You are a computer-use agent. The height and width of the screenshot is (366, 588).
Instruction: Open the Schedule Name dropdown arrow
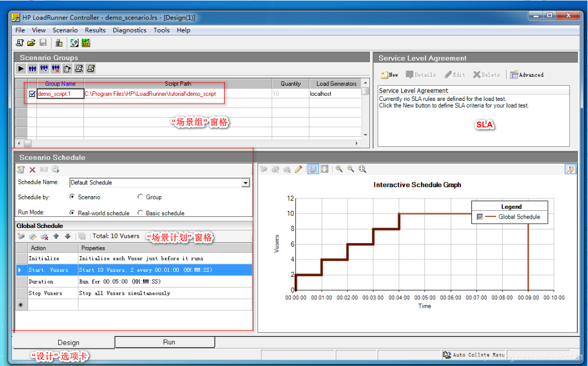pos(246,183)
